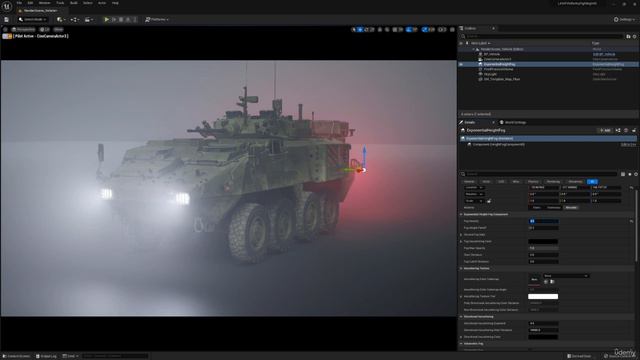This screenshot has height=360, width=640.
Task: Click the Rendering filter tab in Details
Action: point(553,182)
